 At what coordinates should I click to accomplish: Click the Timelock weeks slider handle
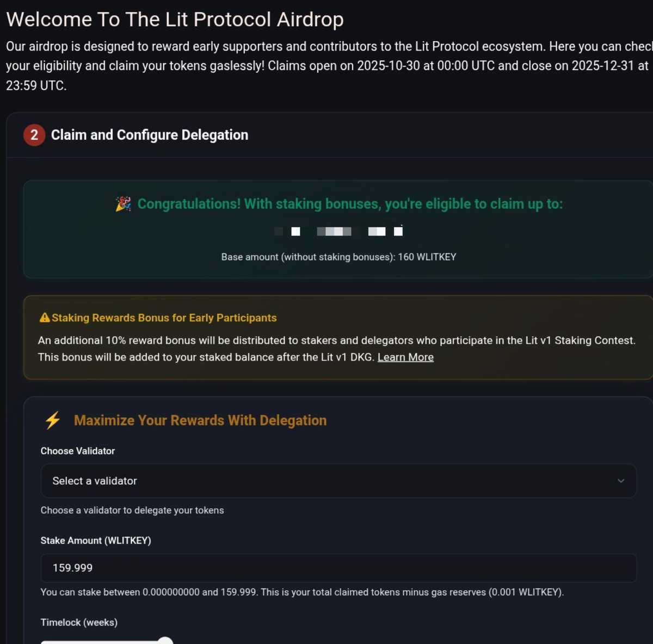point(165,641)
